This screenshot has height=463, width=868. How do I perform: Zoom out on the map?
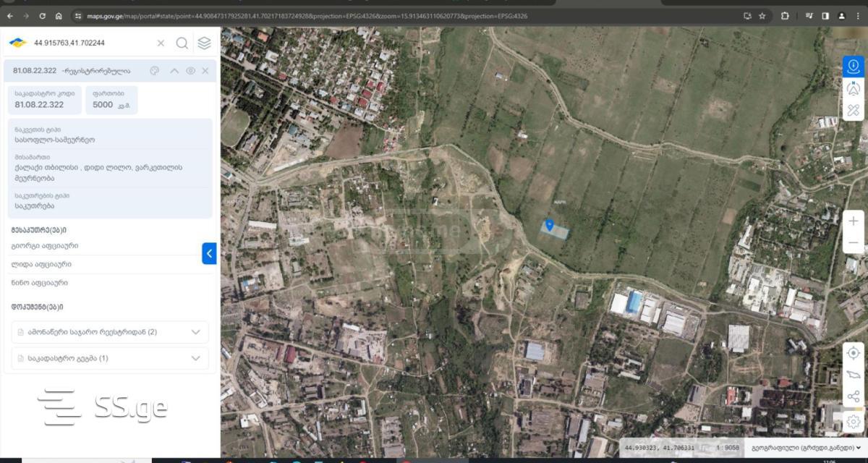(x=854, y=242)
